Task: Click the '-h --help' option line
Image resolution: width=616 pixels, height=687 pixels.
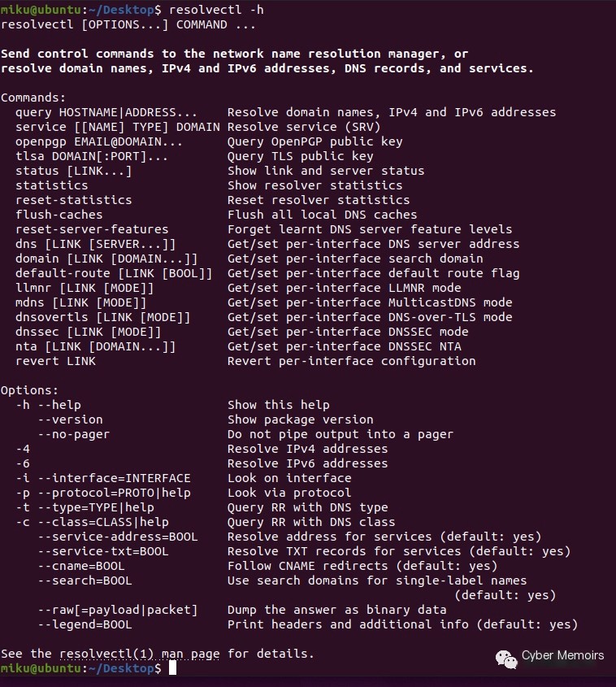Action: 48,405
